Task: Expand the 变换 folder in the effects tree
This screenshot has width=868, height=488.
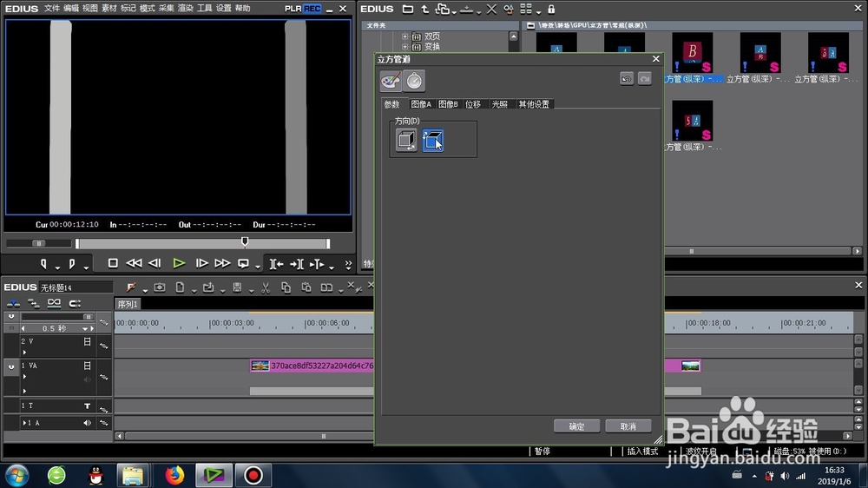Action: coord(404,47)
